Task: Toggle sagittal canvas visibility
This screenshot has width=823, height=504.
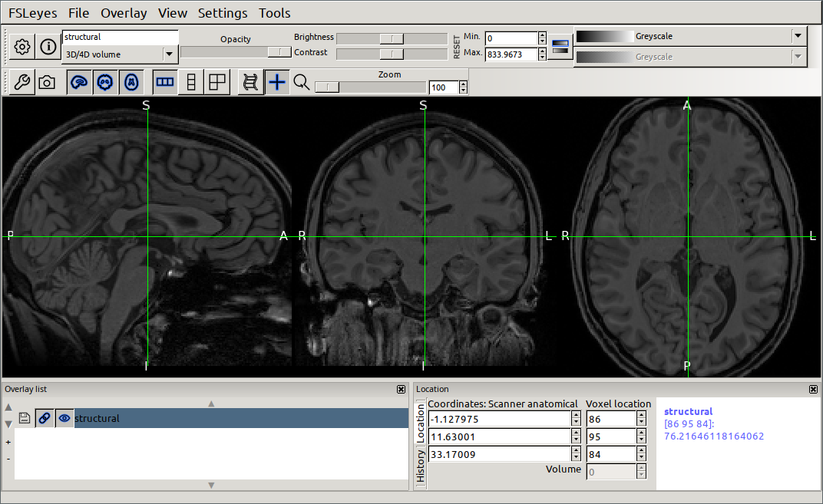Action: pos(80,83)
